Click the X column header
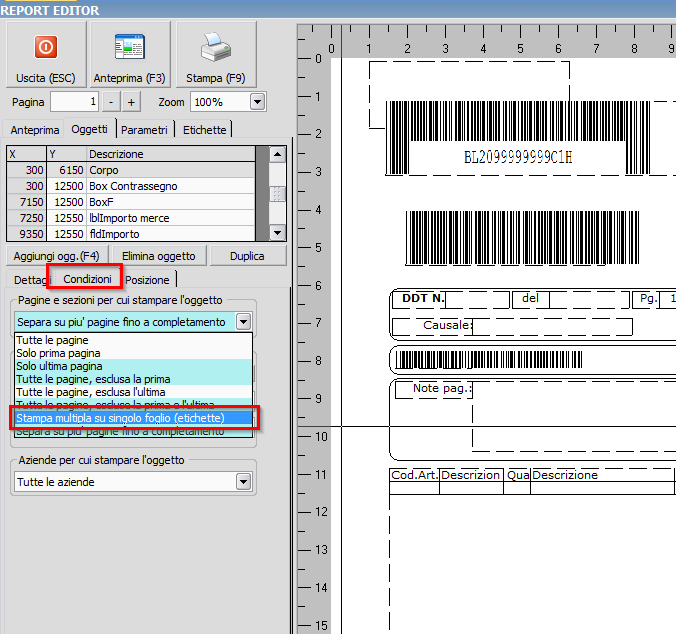Screen dimensions: 676x634 pos(26,154)
